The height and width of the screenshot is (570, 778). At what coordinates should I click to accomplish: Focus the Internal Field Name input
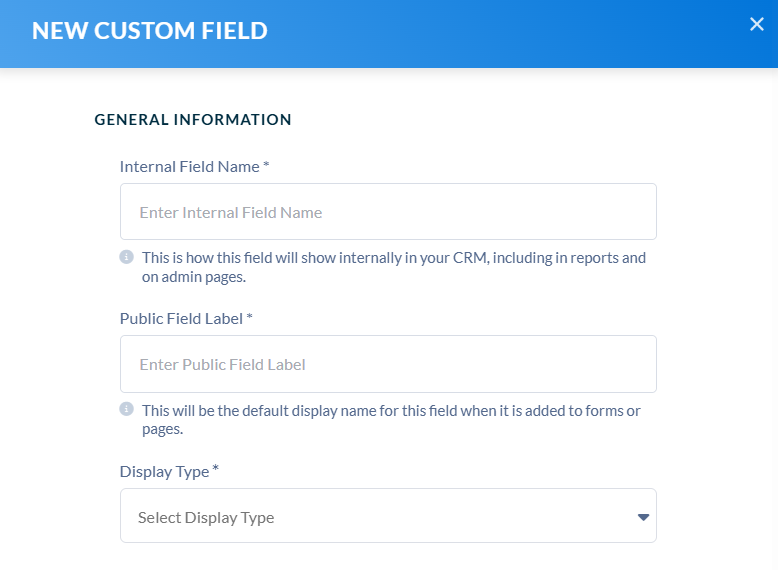coord(388,212)
